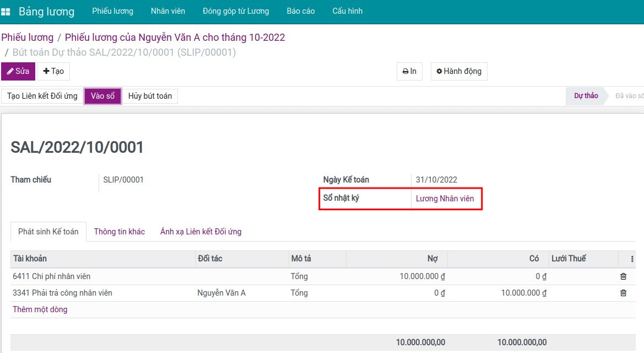Image resolution: width=644 pixels, height=353 pixels.
Task: Expand the Hành động dropdown
Action: 458,71
